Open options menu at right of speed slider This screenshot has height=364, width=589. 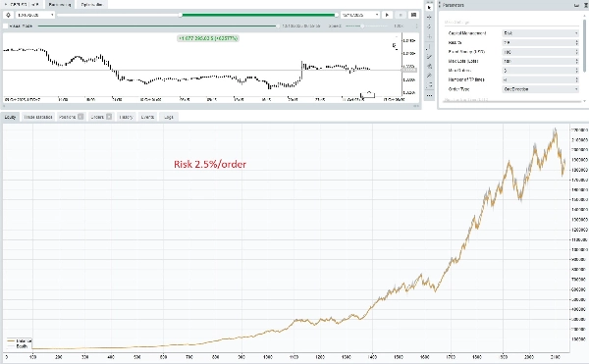click(x=416, y=26)
